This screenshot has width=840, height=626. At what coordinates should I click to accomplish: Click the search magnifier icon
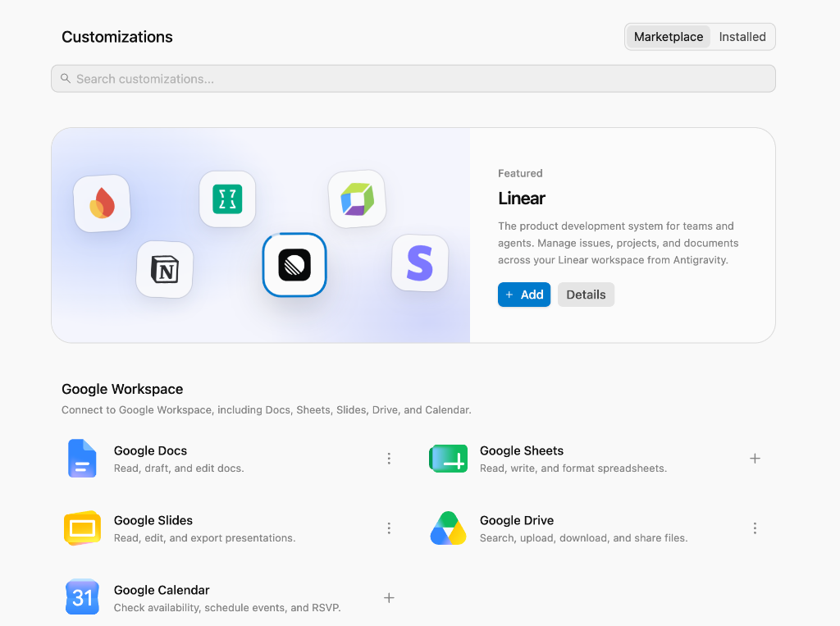(66, 79)
